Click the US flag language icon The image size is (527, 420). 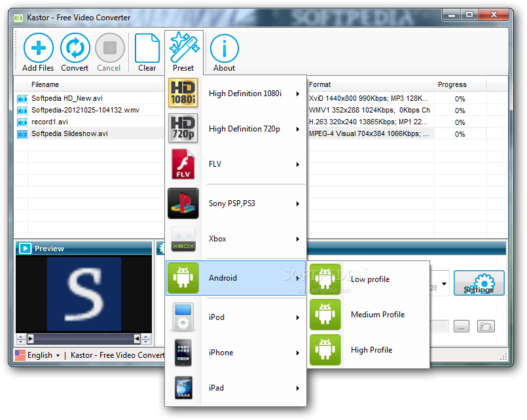(x=20, y=355)
